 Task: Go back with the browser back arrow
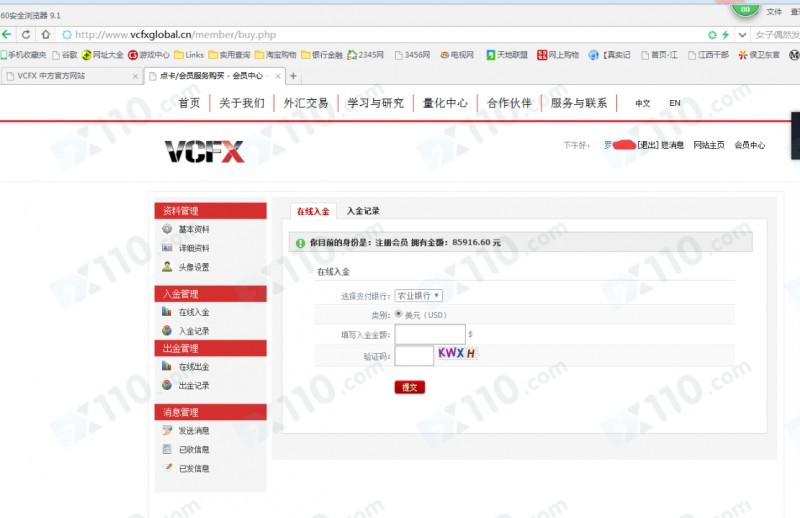click(x=7, y=35)
